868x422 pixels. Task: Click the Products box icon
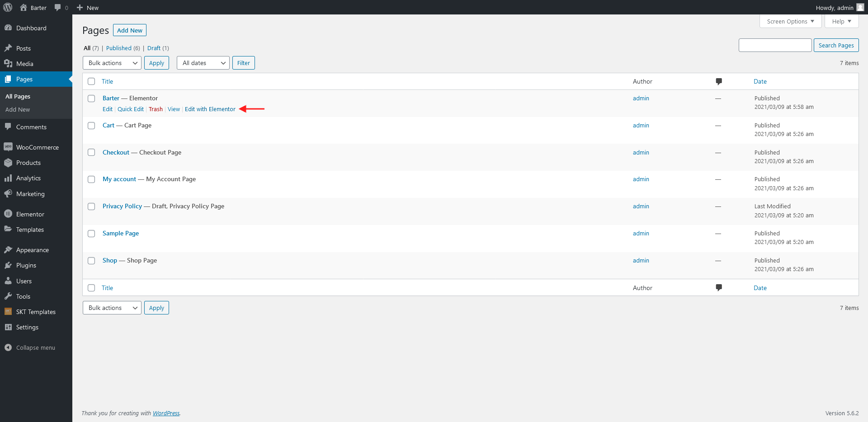(x=8, y=163)
